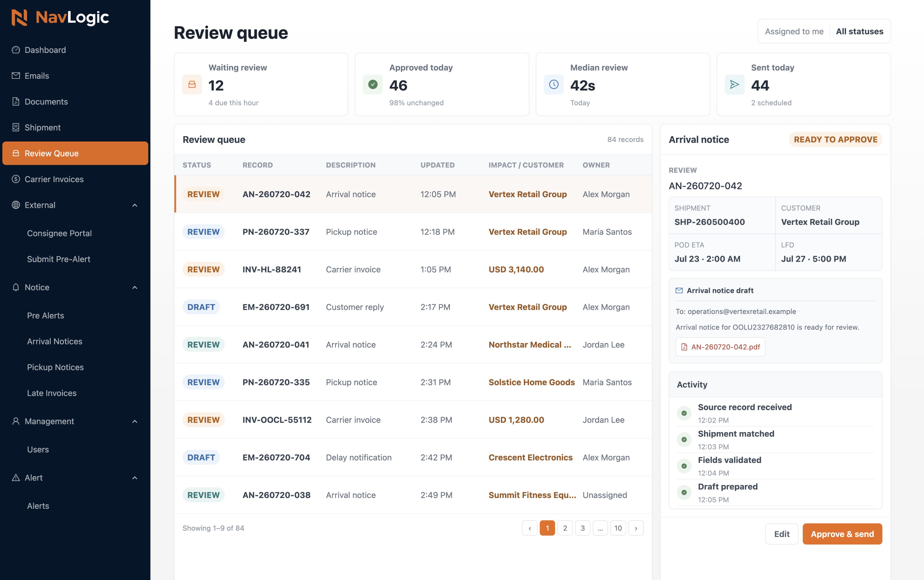924x580 pixels.
Task: Jump to page 10
Action: tap(618, 528)
